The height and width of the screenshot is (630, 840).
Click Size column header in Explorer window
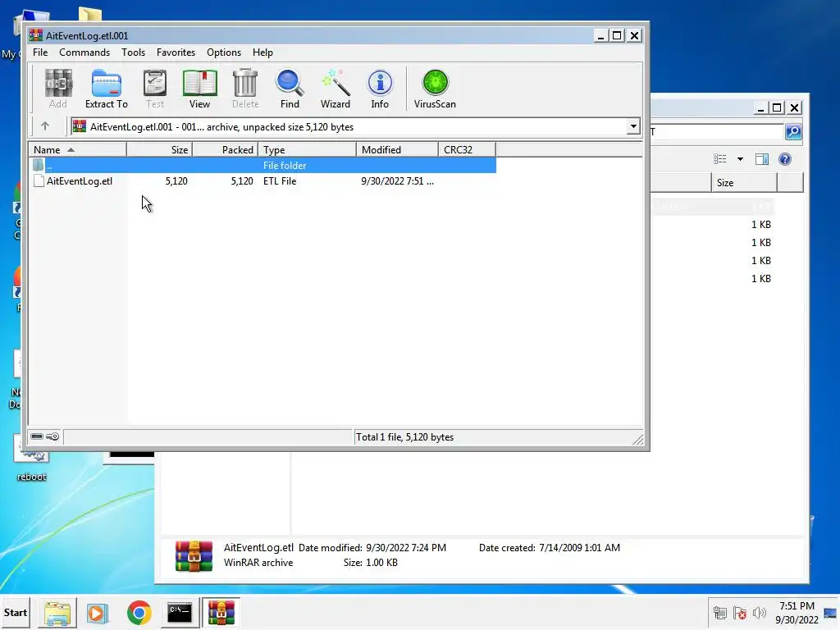[744, 183]
